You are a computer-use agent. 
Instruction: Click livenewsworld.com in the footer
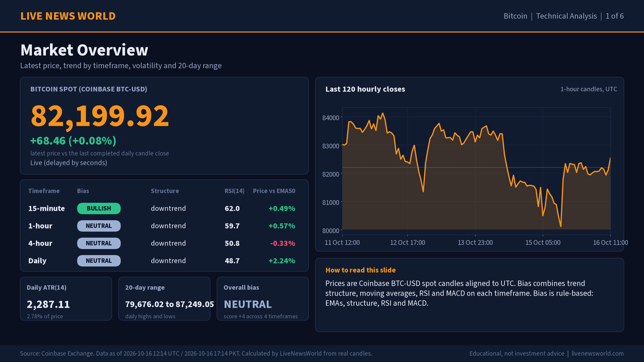tap(597, 354)
